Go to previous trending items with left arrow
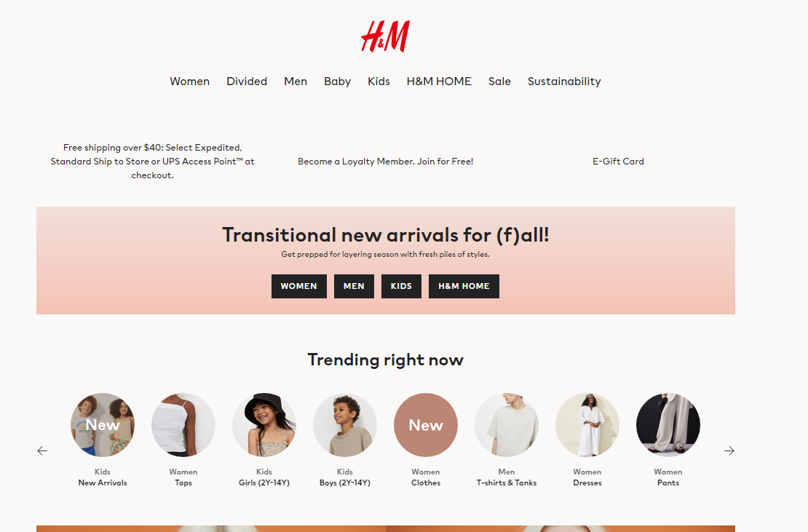 pyautogui.click(x=42, y=450)
